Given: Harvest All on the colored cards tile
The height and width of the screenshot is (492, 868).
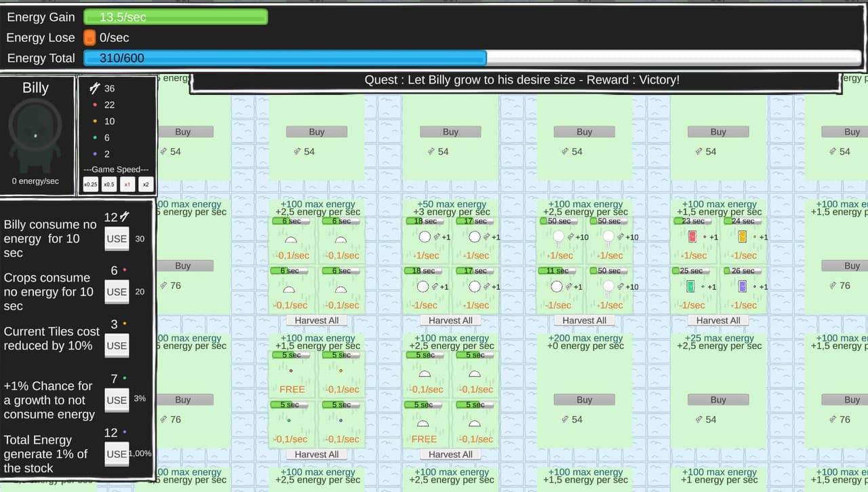Looking at the screenshot, I should coord(718,320).
